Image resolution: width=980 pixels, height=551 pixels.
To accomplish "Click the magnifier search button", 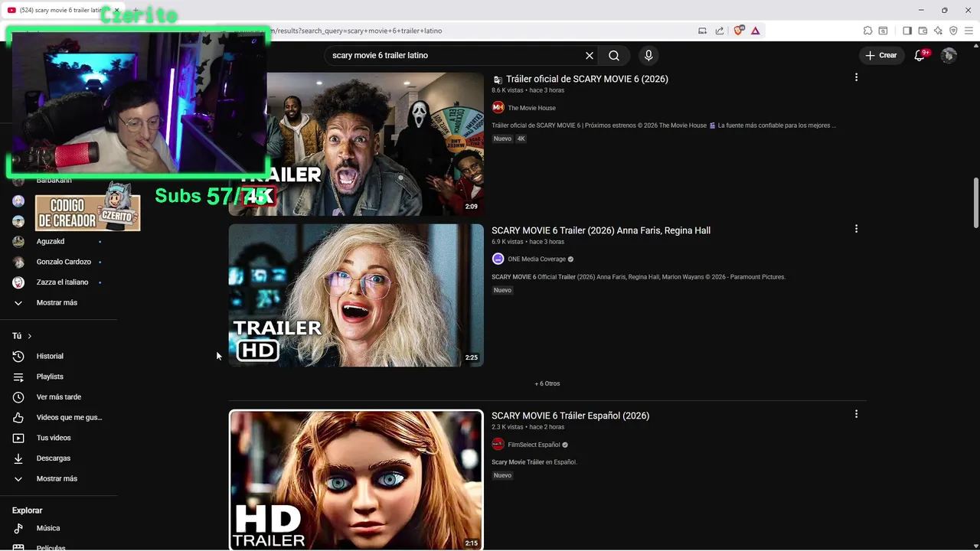I will [614, 55].
